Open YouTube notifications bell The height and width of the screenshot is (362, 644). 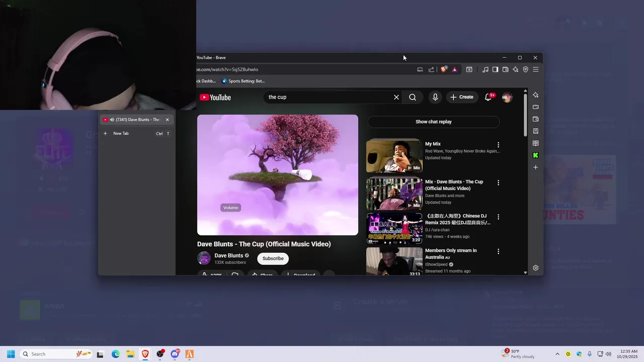click(488, 97)
